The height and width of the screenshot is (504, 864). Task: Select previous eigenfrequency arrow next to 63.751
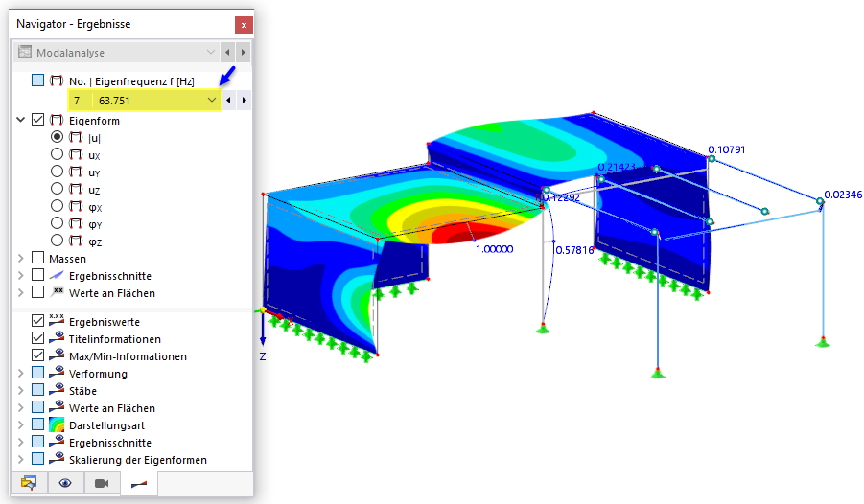tap(228, 101)
